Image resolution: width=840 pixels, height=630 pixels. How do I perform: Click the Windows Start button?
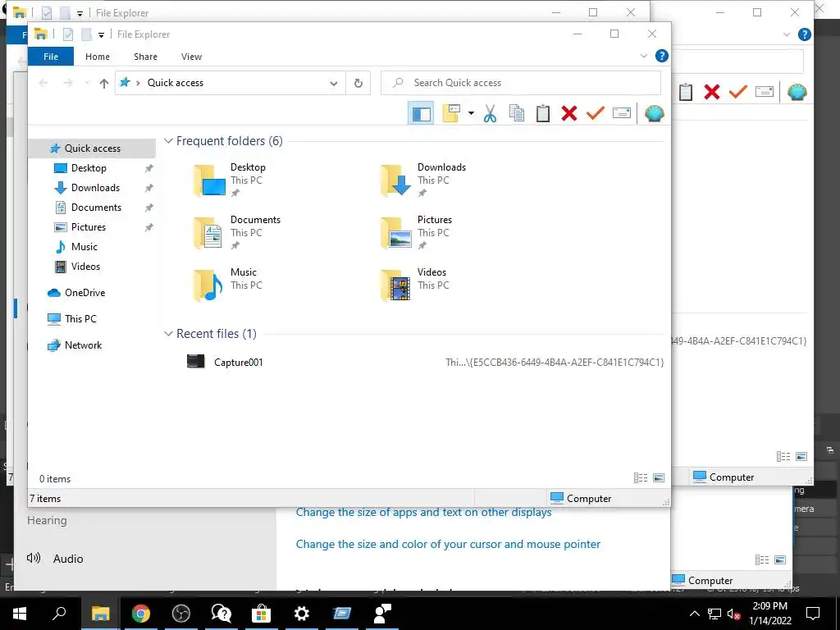[x=20, y=614]
